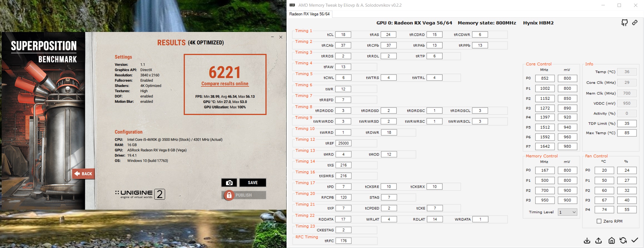Edit the STAG value field
This screenshot has width=644, height=248.
pos(389,197)
